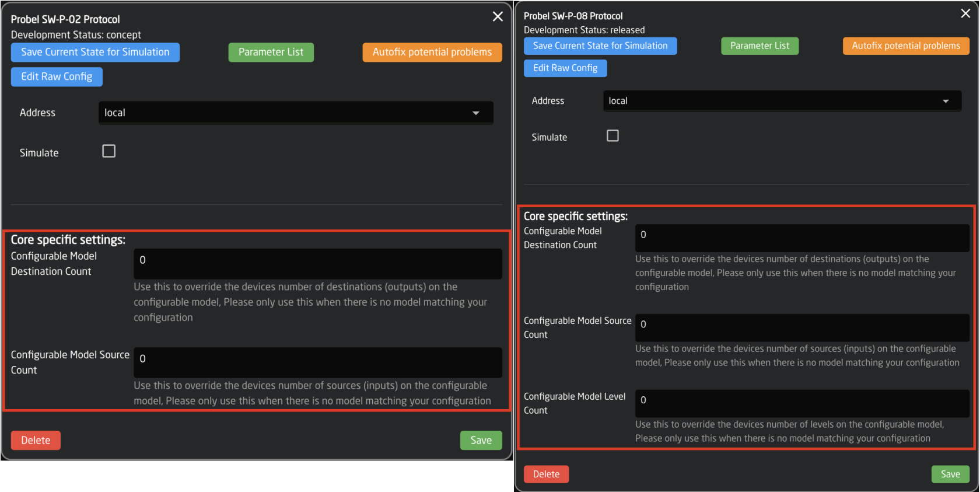
Task: Click 'Probel SW-P-02 Protocol' title
Action: point(65,19)
